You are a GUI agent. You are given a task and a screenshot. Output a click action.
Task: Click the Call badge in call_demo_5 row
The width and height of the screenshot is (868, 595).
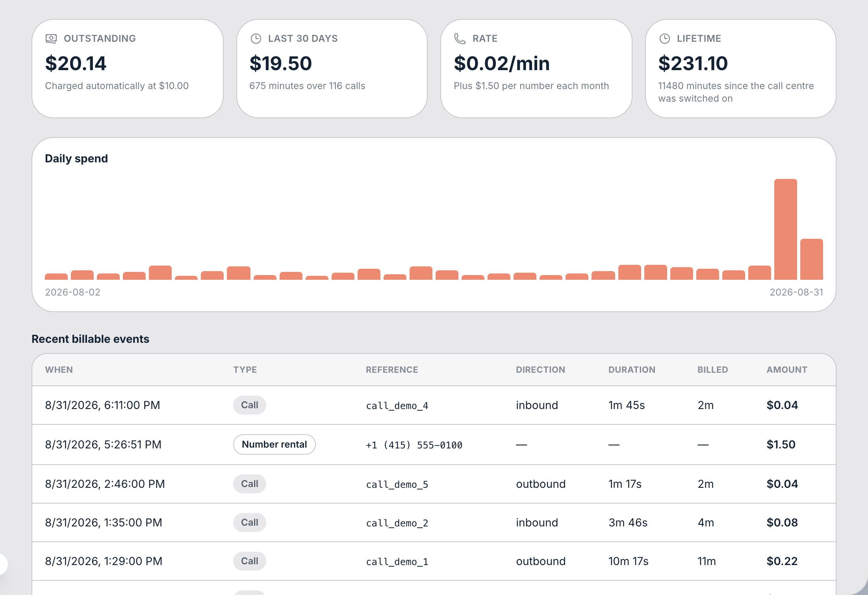[x=250, y=484]
